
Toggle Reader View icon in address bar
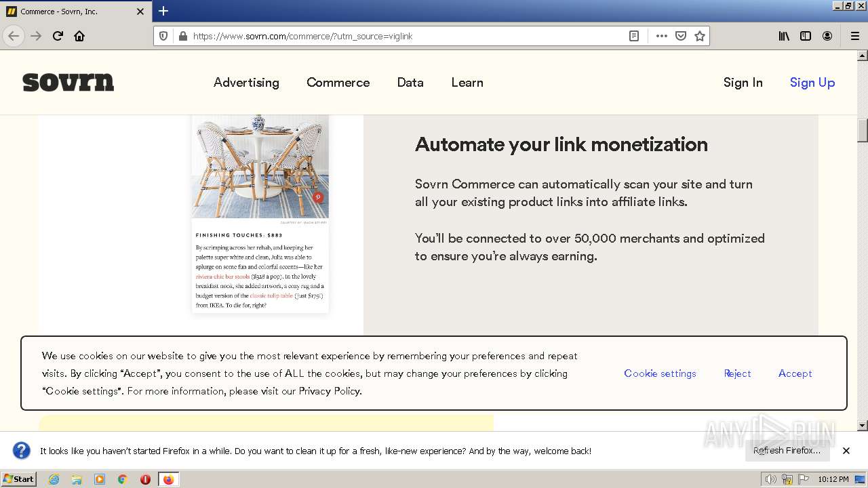(x=634, y=36)
